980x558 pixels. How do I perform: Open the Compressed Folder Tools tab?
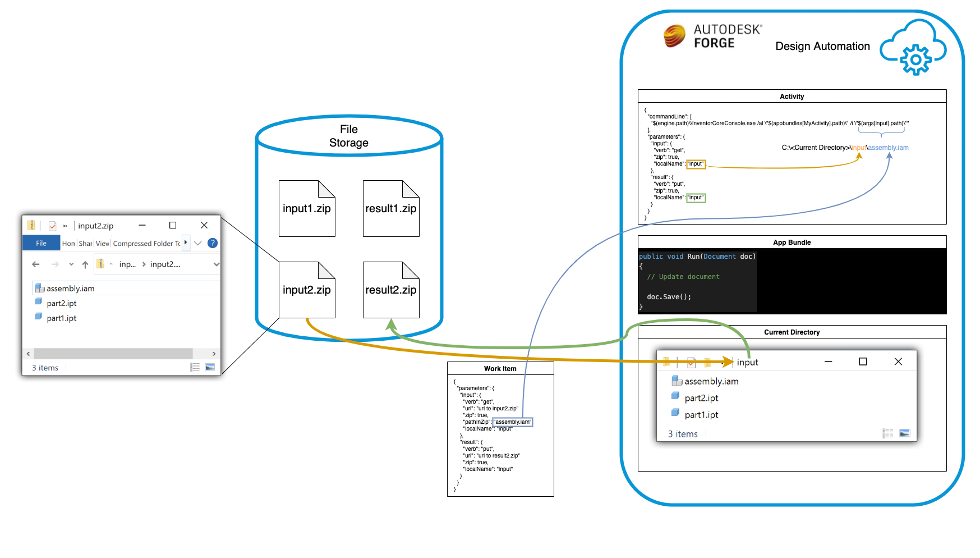tap(146, 243)
